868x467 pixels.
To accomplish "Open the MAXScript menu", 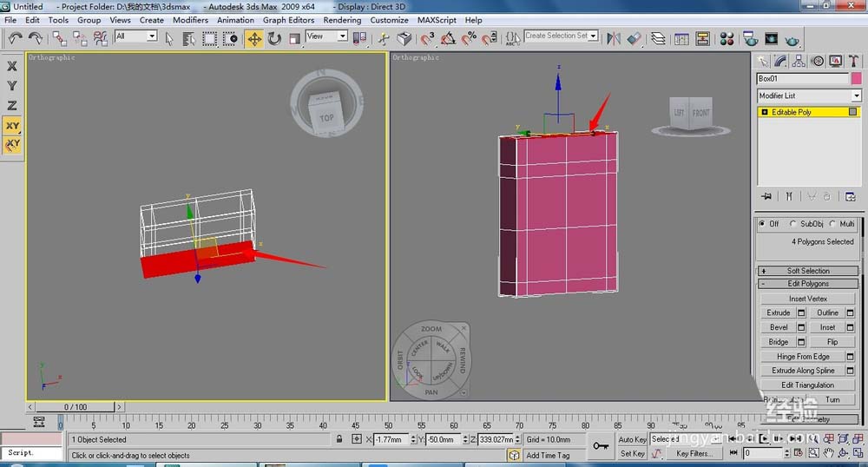I will tap(437, 20).
